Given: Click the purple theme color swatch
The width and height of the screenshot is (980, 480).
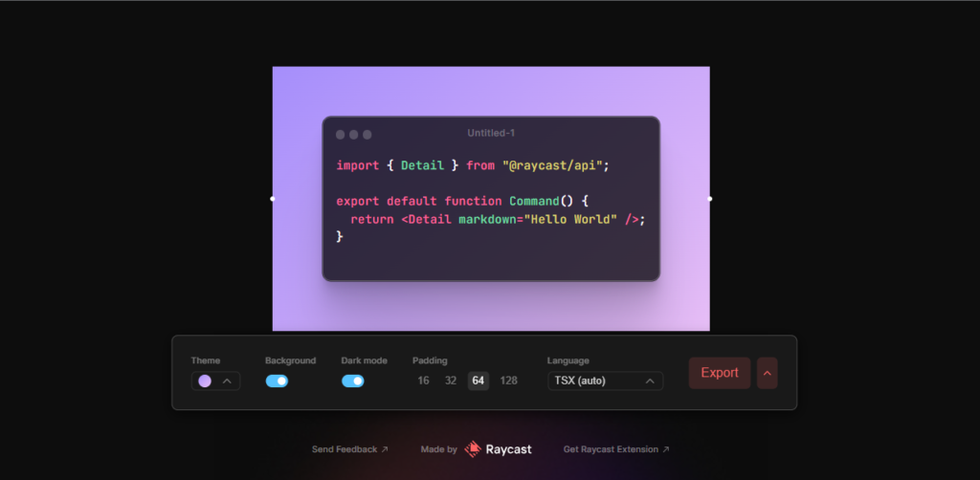Looking at the screenshot, I should pyautogui.click(x=205, y=381).
